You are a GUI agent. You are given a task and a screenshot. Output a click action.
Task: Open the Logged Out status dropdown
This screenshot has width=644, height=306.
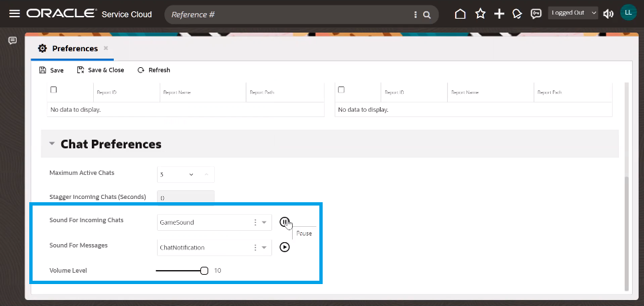(573, 13)
